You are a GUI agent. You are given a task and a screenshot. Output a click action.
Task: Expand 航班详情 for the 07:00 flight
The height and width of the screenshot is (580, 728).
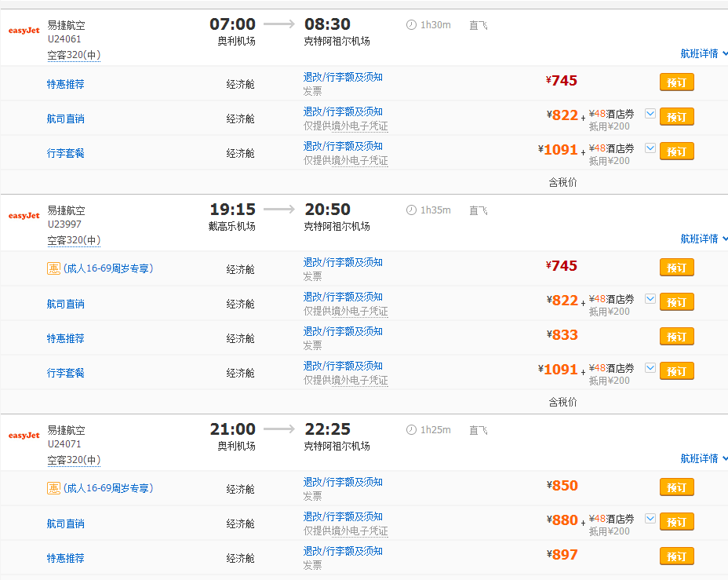coord(703,54)
